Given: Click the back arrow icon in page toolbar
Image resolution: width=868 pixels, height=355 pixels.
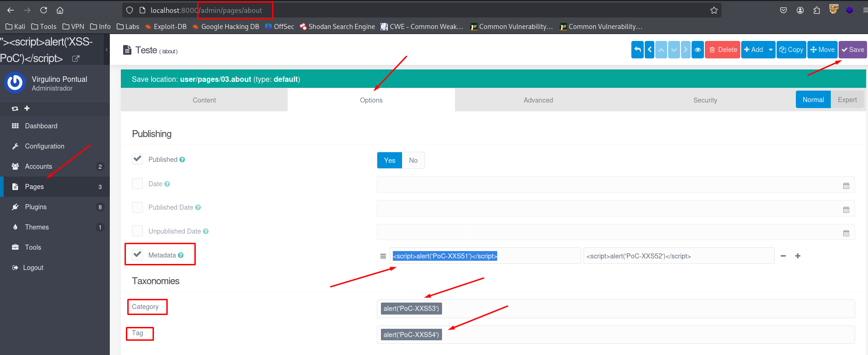Looking at the screenshot, I should click(x=637, y=50).
